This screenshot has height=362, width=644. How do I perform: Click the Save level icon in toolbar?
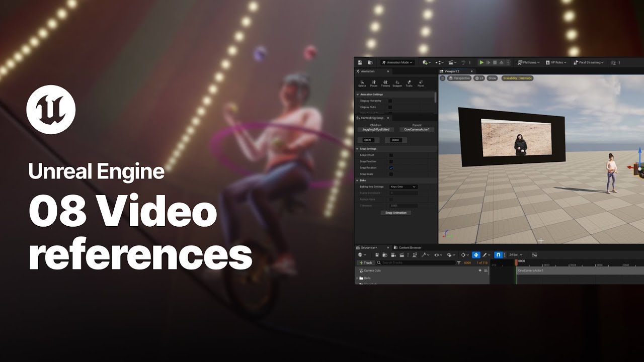pyautogui.click(x=360, y=62)
